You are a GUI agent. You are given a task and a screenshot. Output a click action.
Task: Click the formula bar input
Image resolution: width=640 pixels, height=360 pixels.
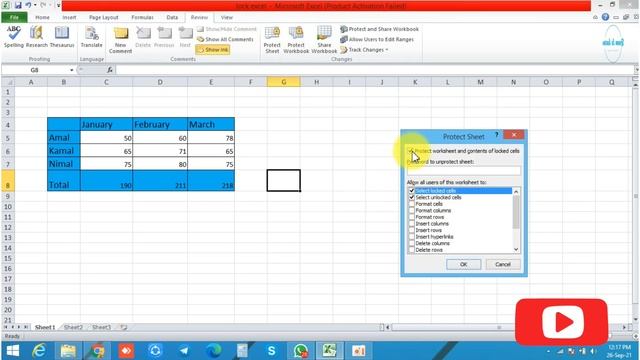(375, 70)
